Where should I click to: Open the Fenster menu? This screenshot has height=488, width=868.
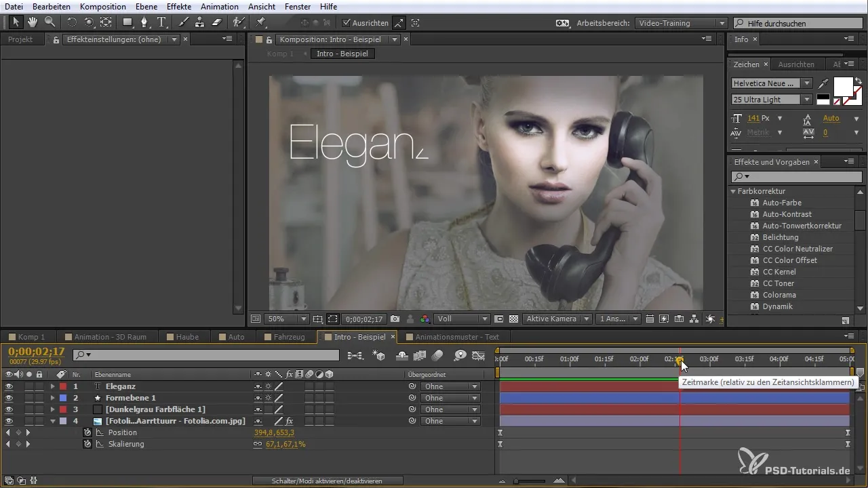[x=298, y=6]
